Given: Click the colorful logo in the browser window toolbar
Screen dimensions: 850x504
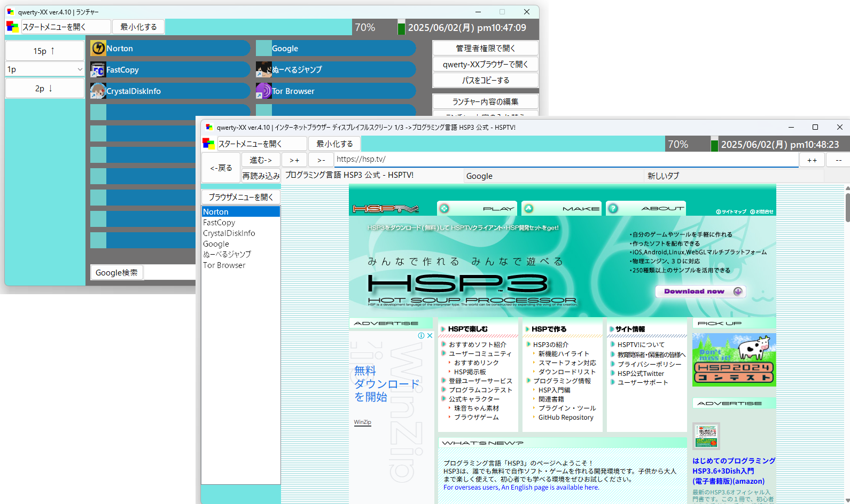Looking at the screenshot, I should 208,144.
